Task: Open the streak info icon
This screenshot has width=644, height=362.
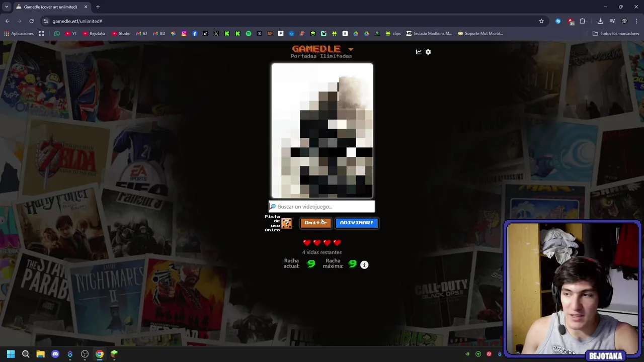Action: 364,264
